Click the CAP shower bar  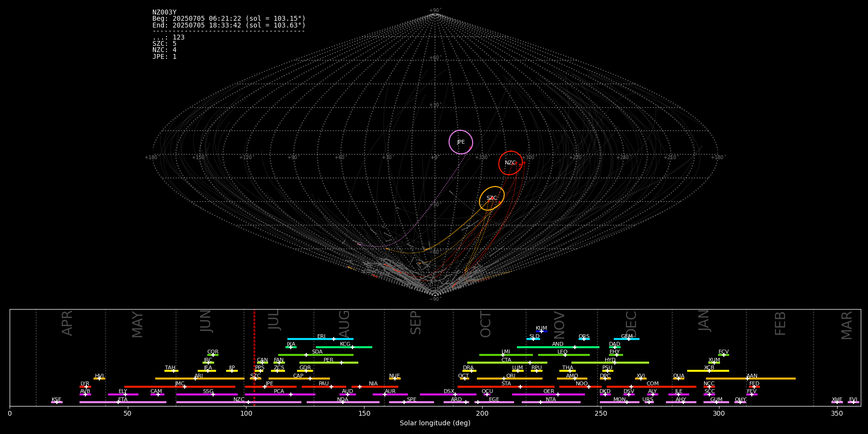pyautogui.click(x=299, y=379)
